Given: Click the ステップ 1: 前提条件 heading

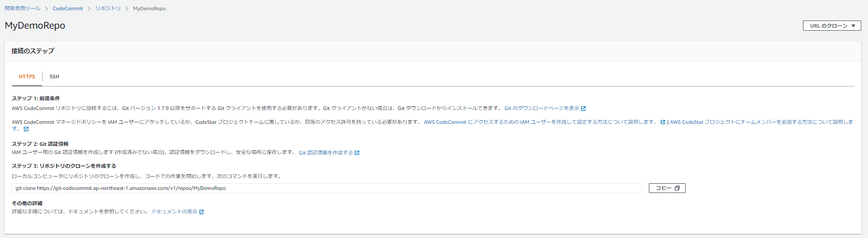Looking at the screenshot, I should click(x=36, y=98).
